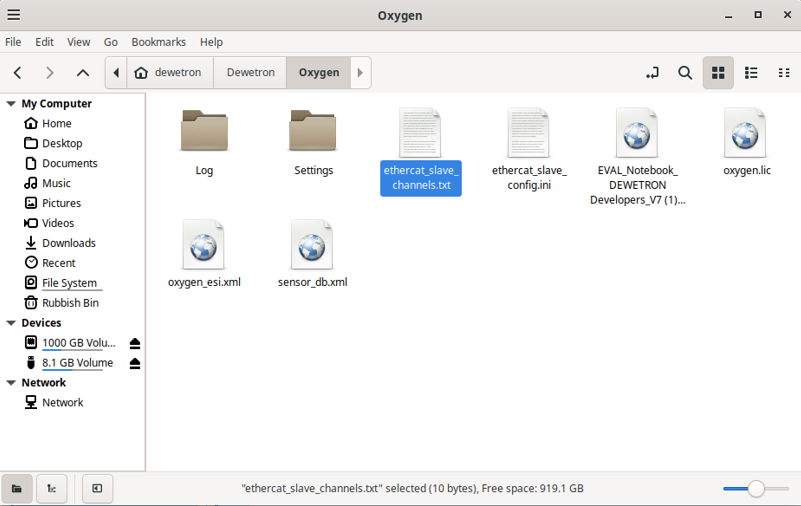This screenshot has height=506, width=801.
Task: Minimize the Oxygen window
Action: (x=728, y=15)
